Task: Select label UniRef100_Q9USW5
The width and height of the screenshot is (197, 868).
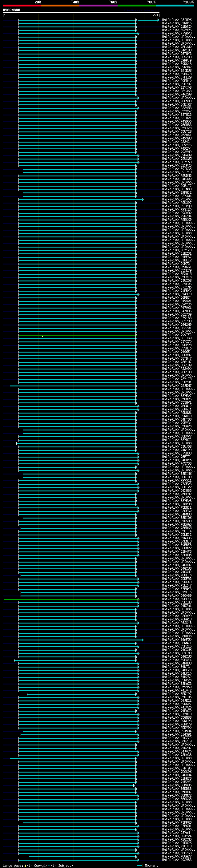Action: tap(177, 159)
